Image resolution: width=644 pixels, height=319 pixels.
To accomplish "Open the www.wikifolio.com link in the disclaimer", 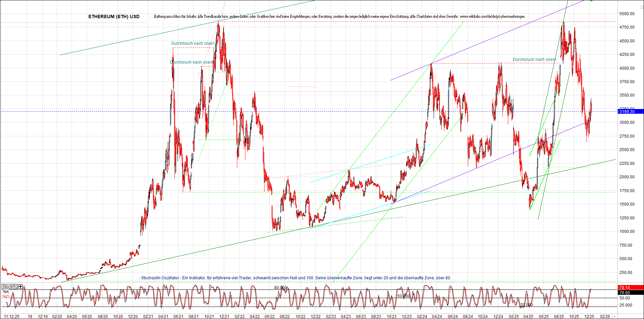I will pyautogui.click(x=492, y=16).
